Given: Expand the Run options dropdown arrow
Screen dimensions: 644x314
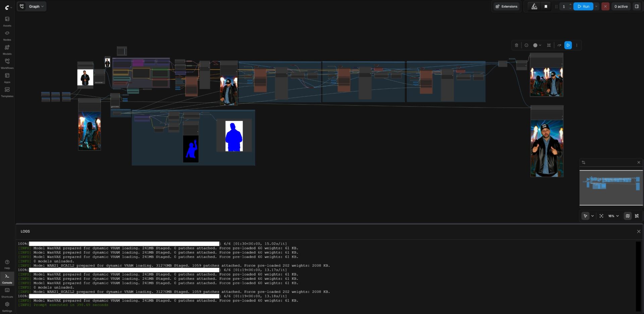Looking at the screenshot, I should point(596,6).
